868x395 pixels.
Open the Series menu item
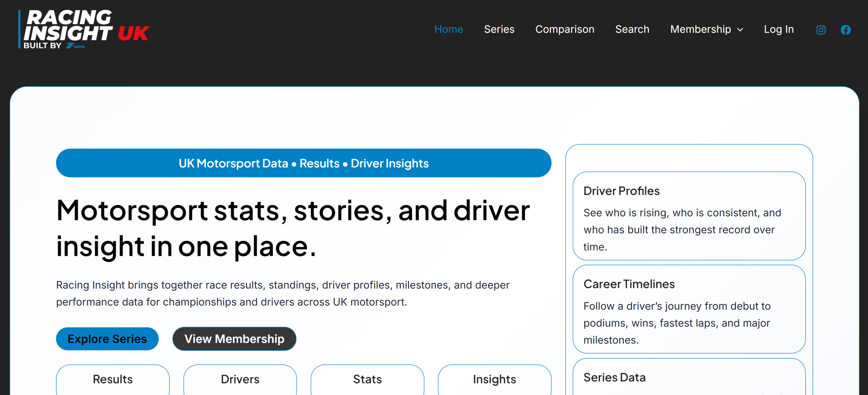(499, 29)
